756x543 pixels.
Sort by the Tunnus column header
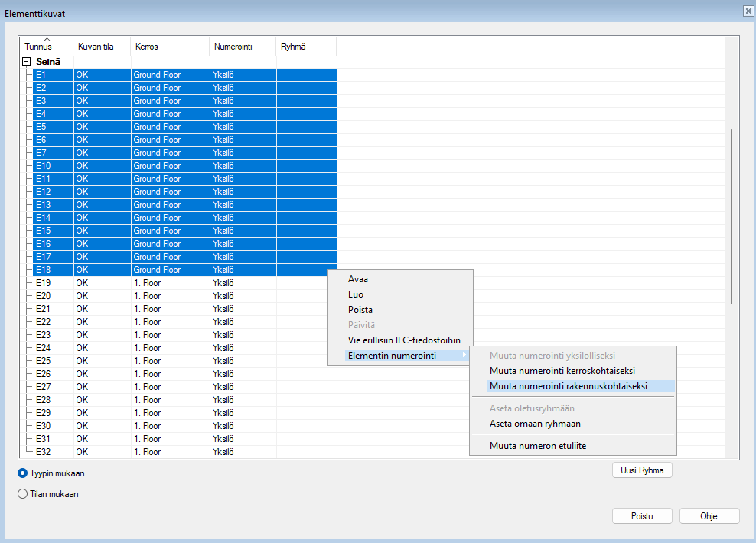click(46, 46)
